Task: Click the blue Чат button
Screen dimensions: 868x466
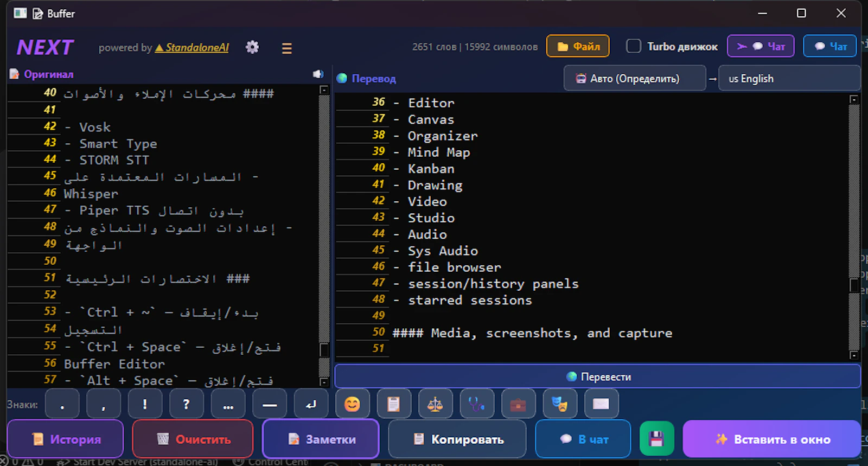Action: tap(830, 46)
